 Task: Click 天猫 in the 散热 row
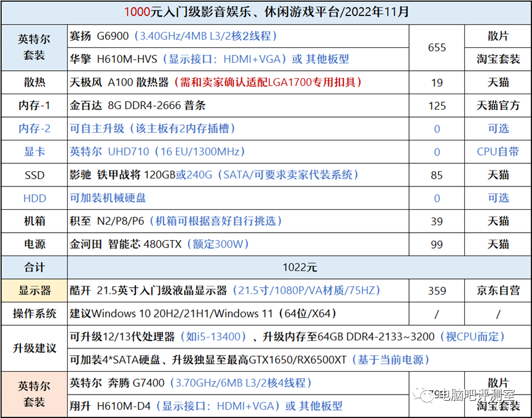(498, 82)
